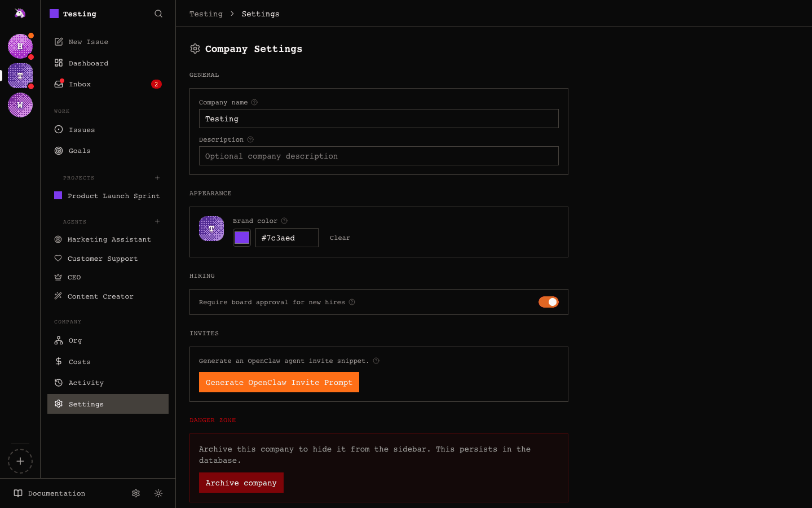
Task: Navigate to Testing breadcrumb
Action: (x=206, y=14)
